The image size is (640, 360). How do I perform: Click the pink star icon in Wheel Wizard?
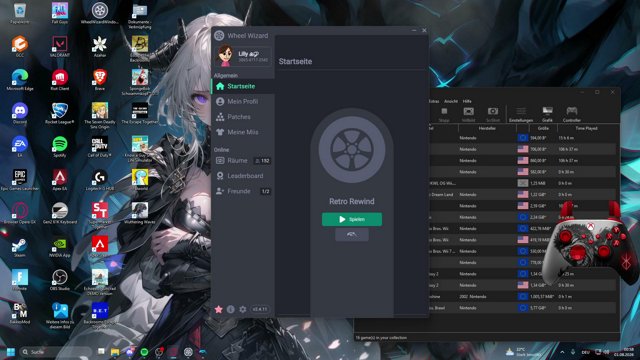point(218,309)
